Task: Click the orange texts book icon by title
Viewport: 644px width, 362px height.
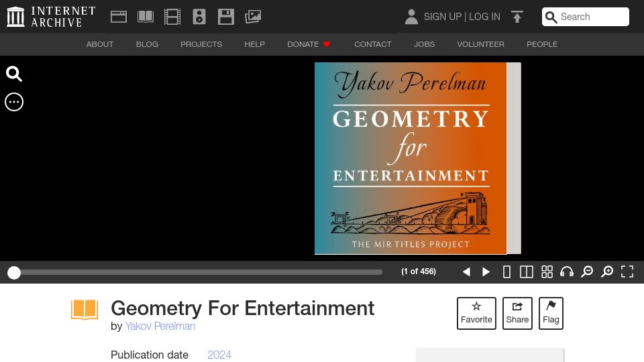Action: 85,310
